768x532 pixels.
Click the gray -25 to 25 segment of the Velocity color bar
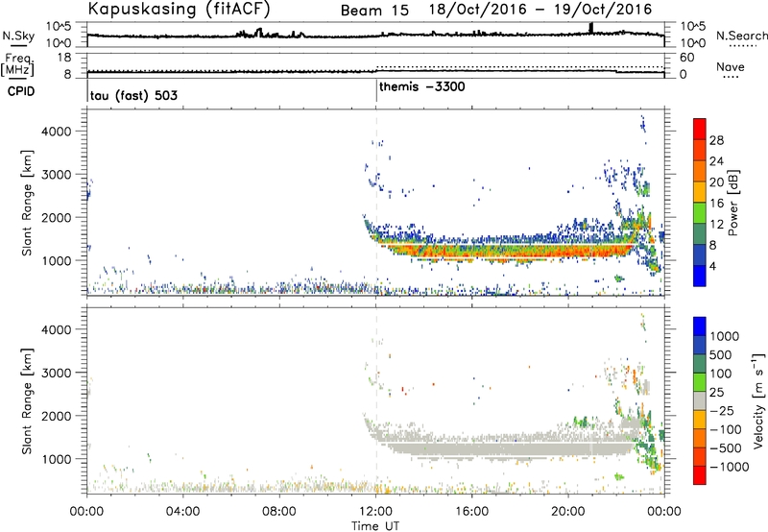coord(700,401)
